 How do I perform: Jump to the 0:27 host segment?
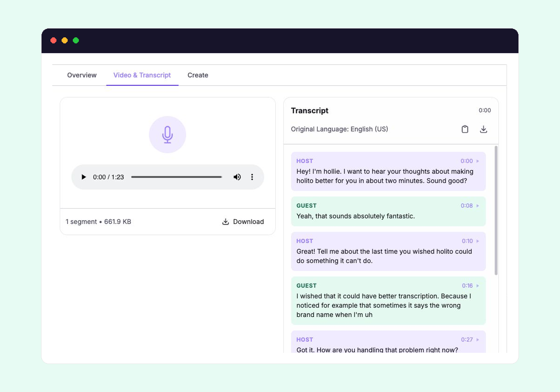(470, 340)
